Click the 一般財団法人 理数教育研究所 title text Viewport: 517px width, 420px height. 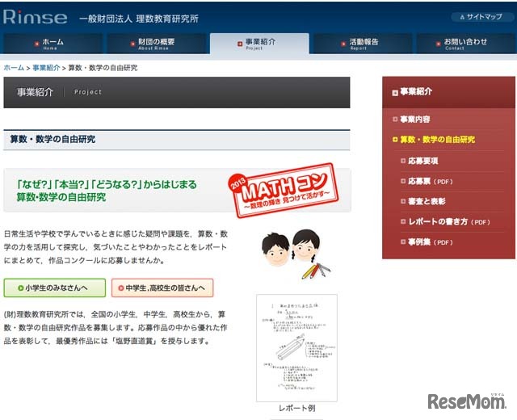pos(139,19)
